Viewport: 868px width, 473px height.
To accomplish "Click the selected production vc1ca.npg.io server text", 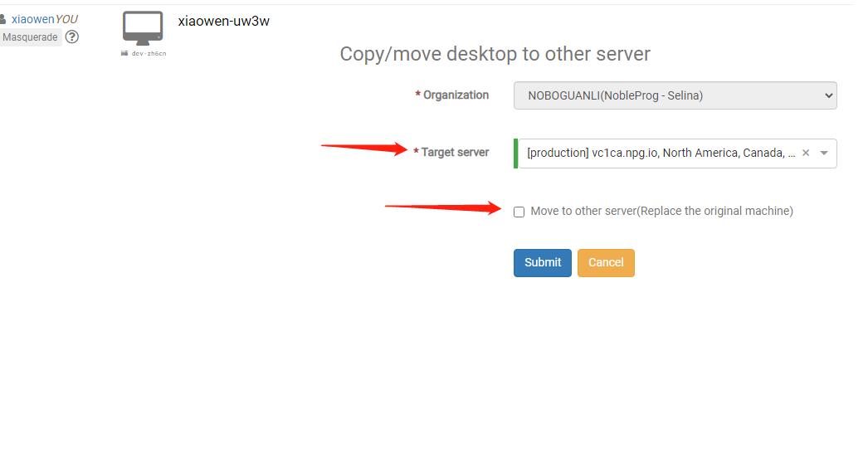I will pos(661,153).
